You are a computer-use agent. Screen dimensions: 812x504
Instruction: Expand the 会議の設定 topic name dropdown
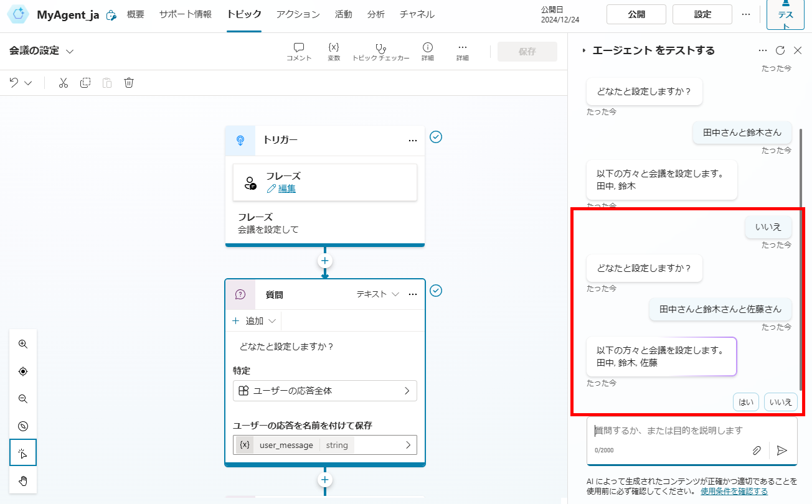pos(70,51)
